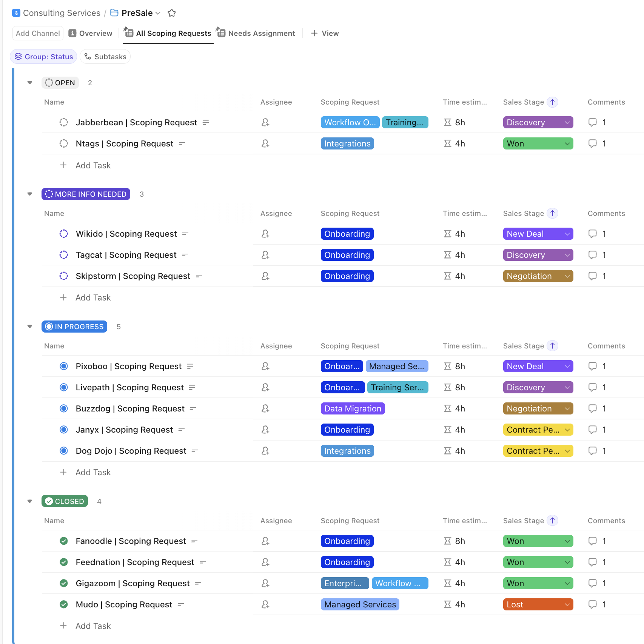The width and height of the screenshot is (644, 644).
Task: Click status indicator on Pixoboo task
Action: pyautogui.click(x=64, y=366)
